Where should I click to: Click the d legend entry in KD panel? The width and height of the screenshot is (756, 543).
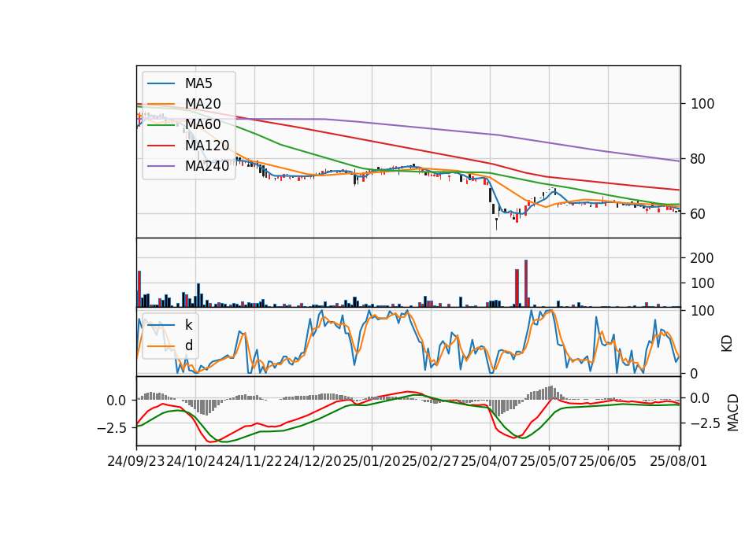pos(188,345)
